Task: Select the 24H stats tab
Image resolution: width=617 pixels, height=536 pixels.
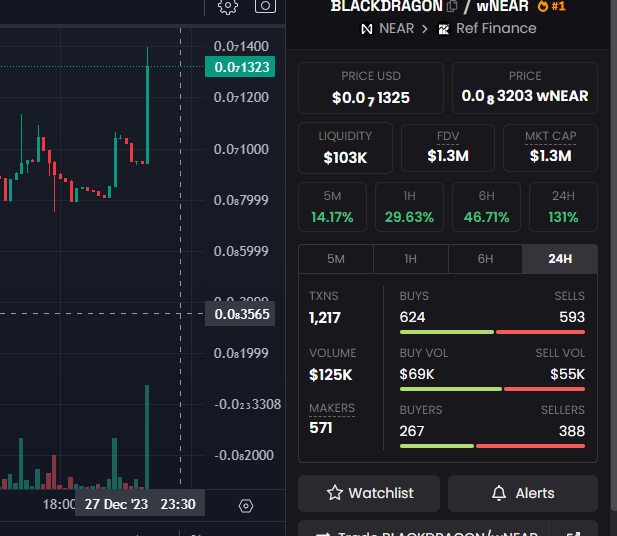Action: (x=560, y=259)
